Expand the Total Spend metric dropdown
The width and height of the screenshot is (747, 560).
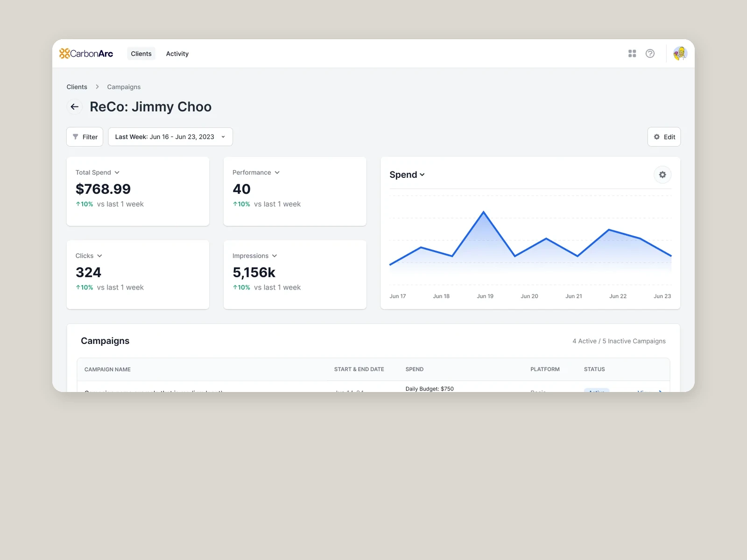98,172
